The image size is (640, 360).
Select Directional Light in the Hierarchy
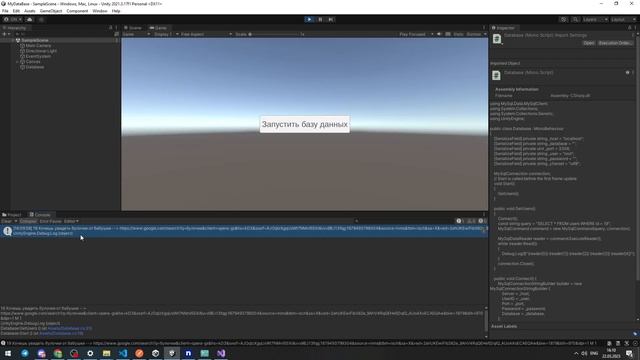coord(41,51)
